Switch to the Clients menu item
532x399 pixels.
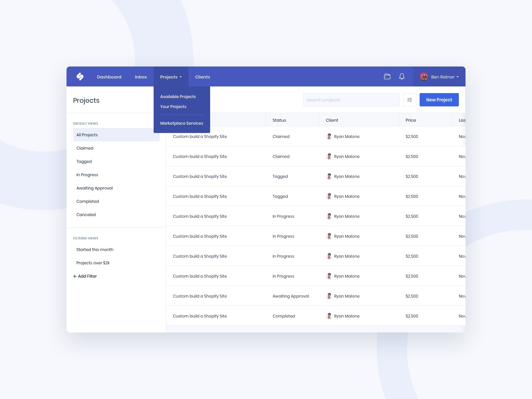pos(202,77)
